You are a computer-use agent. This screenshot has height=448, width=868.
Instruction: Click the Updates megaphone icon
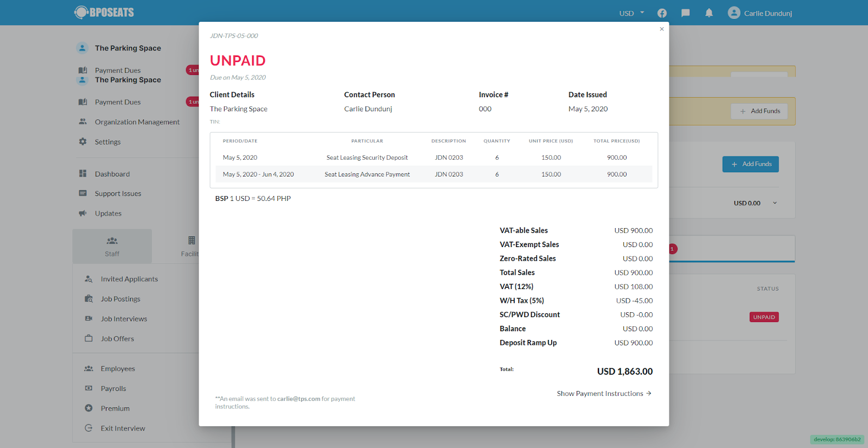[x=82, y=213]
